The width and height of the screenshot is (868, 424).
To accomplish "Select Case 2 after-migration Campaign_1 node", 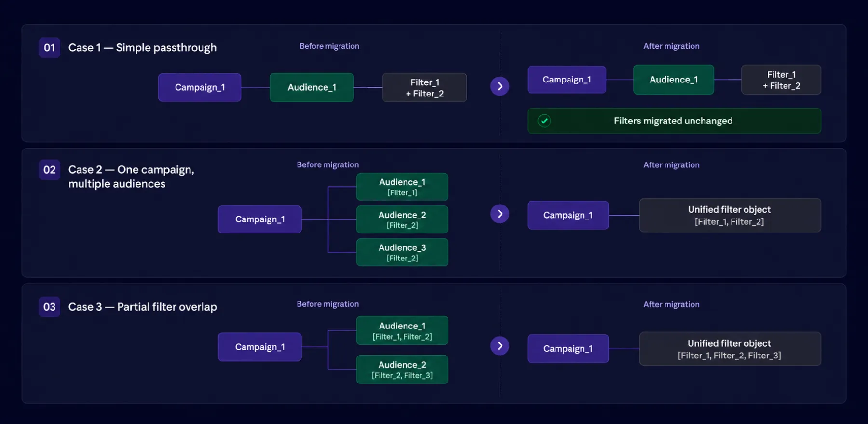I will (568, 215).
